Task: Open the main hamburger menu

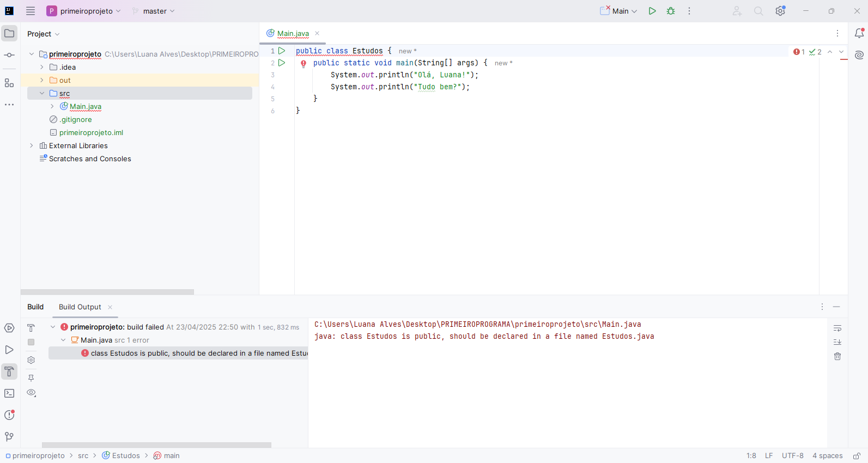Action: tap(31, 11)
